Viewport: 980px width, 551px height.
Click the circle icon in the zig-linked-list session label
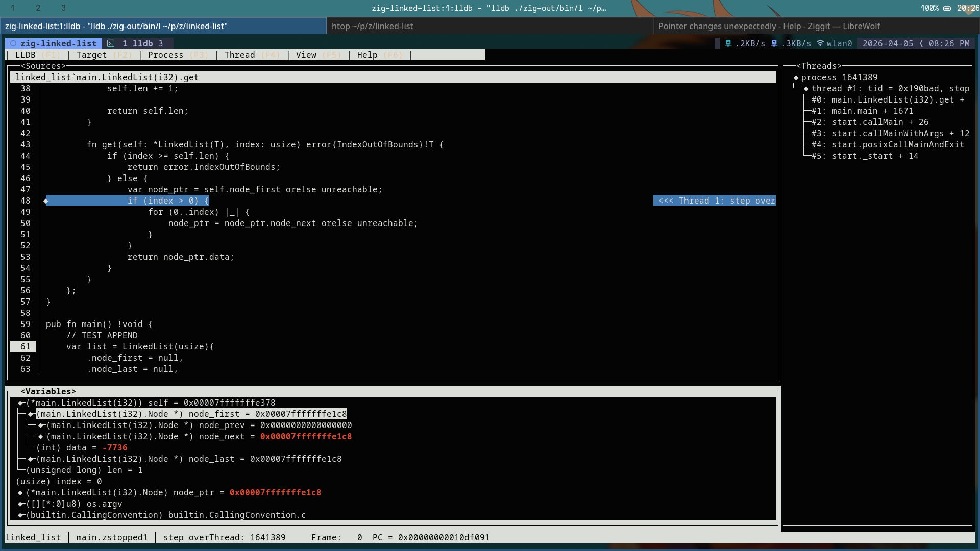coord(14,44)
